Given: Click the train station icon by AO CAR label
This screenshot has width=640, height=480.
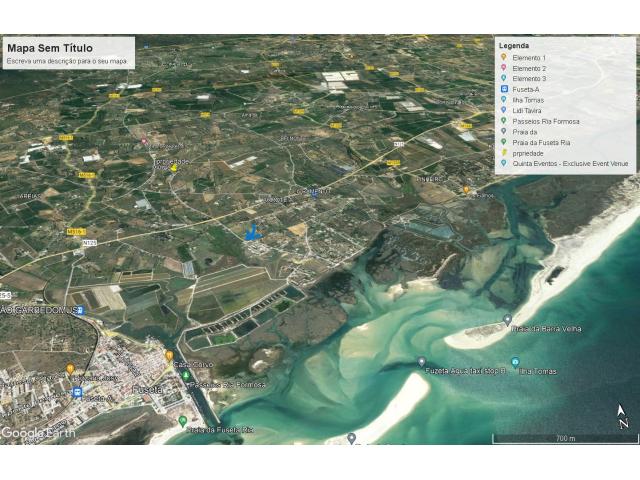Looking at the screenshot, I should (81, 310).
